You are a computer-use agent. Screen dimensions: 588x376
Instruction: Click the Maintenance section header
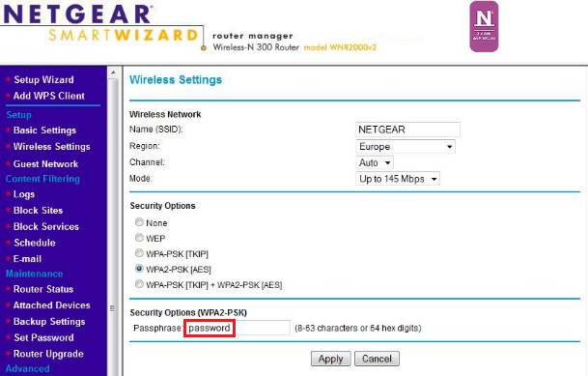point(34,274)
